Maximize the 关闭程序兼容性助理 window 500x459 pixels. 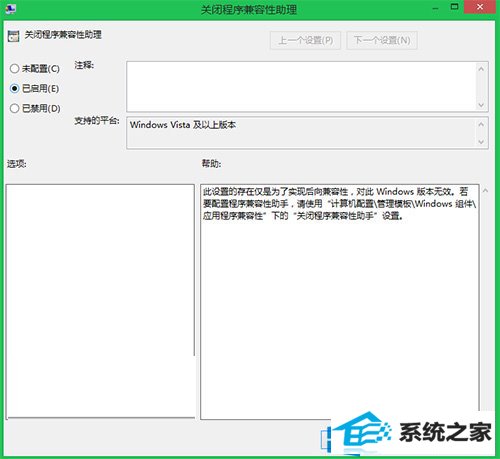[454, 7]
